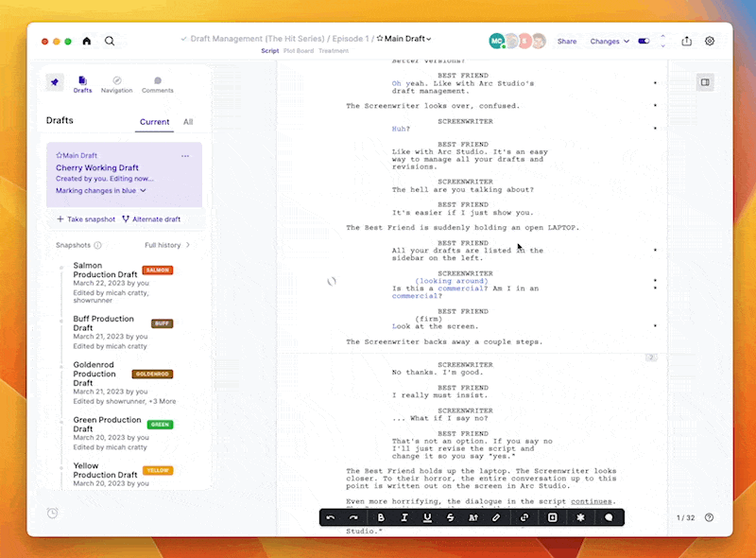
Task: Create an Alternate draft
Action: point(151,219)
